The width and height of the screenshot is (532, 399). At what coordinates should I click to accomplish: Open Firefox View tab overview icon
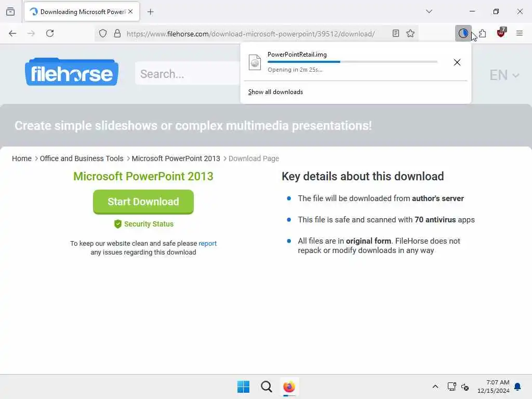click(x=10, y=12)
